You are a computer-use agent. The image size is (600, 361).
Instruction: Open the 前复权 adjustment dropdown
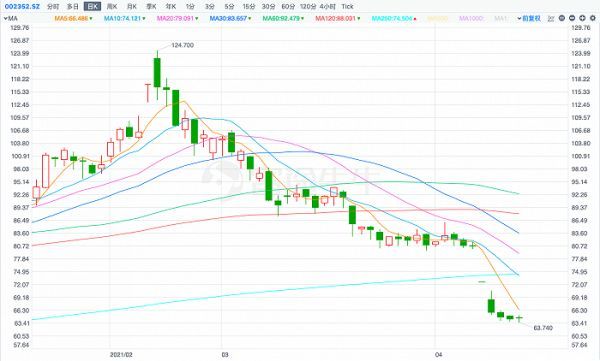[529, 18]
